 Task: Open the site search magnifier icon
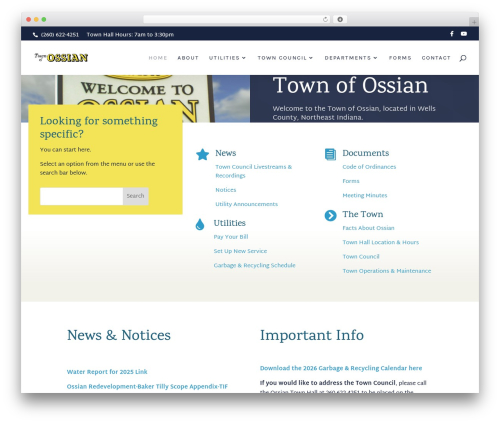click(463, 58)
